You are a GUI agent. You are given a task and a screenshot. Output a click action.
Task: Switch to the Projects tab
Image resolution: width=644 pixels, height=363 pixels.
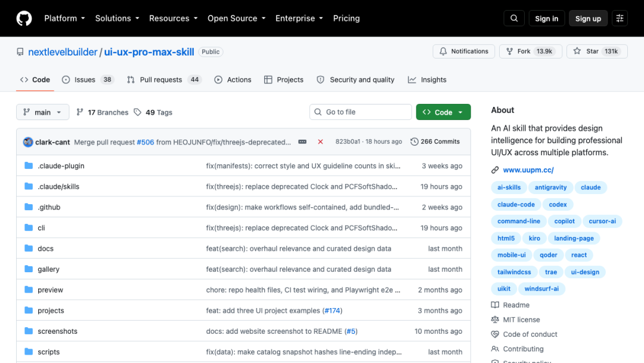284,80
